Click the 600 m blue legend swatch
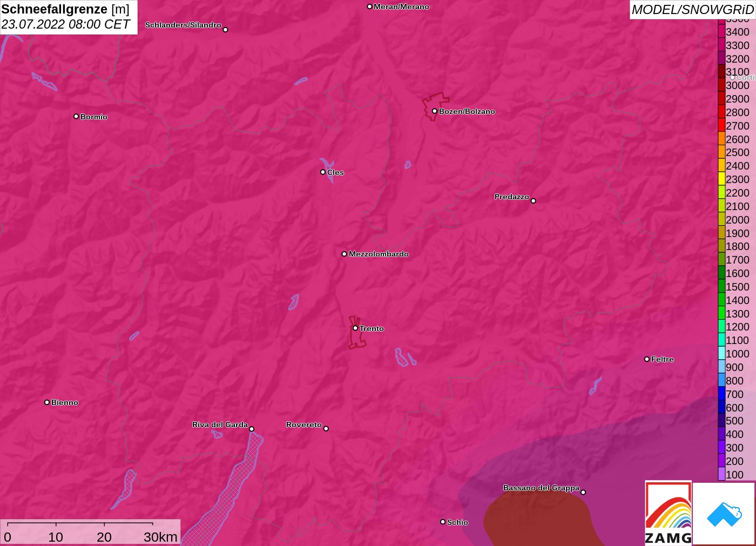The image size is (756, 546). pos(721,407)
